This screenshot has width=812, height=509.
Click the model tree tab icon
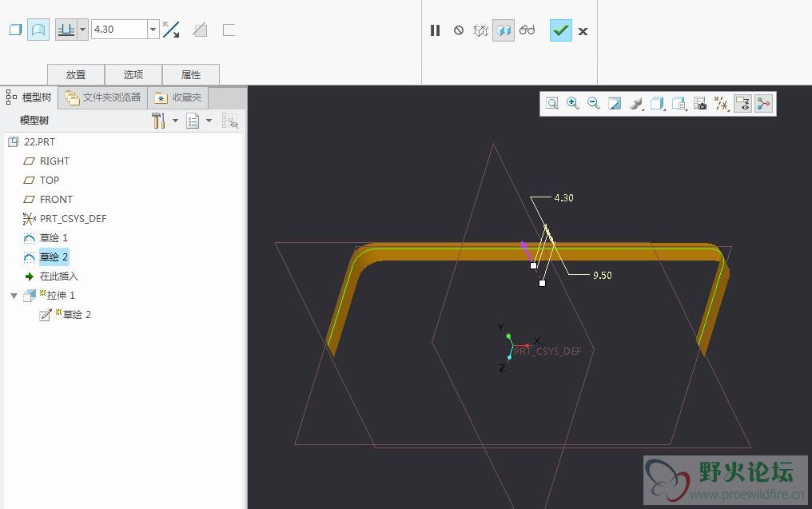click(11, 97)
